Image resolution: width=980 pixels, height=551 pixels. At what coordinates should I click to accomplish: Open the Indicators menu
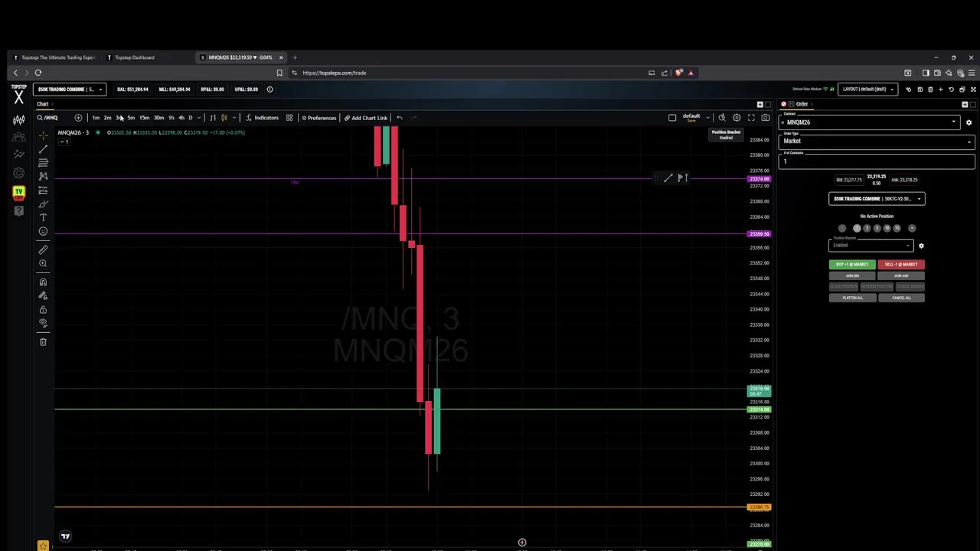[x=262, y=118]
